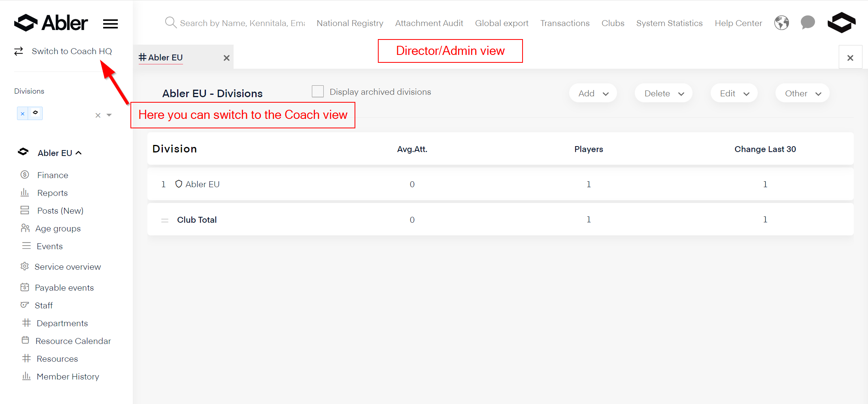Open Member History page
Viewport: 868px width, 404px height.
coord(68,377)
